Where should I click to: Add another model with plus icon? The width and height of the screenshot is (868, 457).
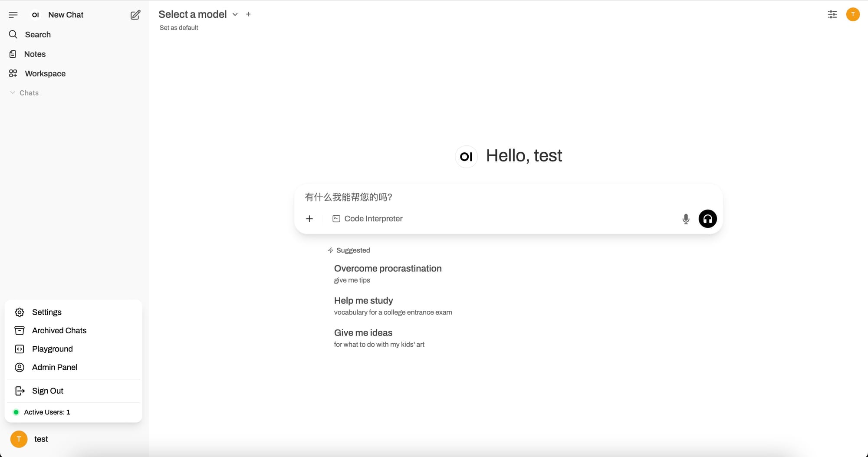pos(248,14)
